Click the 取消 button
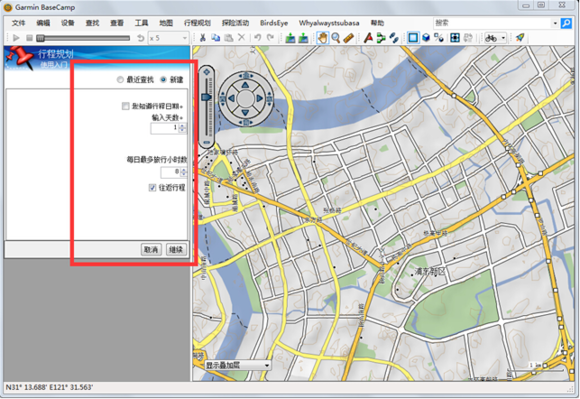The width and height of the screenshot is (580, 399). click(151, 250)
